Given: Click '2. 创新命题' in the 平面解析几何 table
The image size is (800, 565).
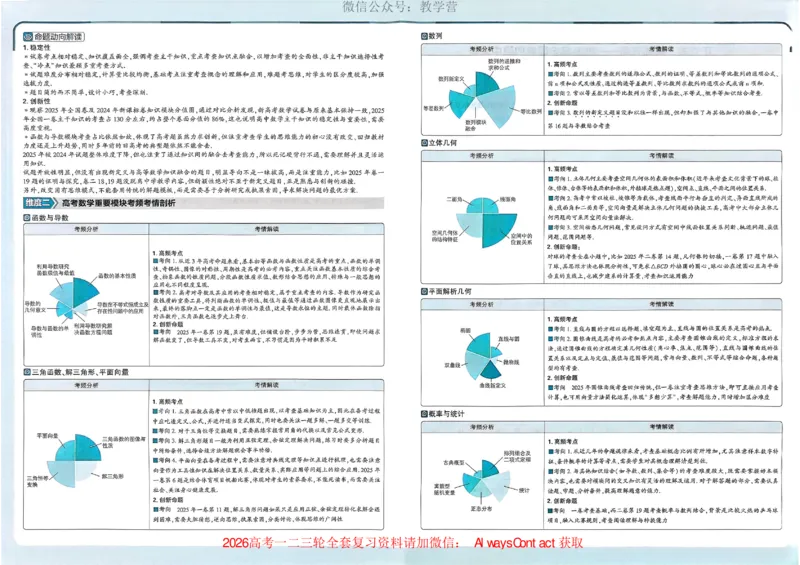Looking at the screenshot, I should tap(562, 378).
